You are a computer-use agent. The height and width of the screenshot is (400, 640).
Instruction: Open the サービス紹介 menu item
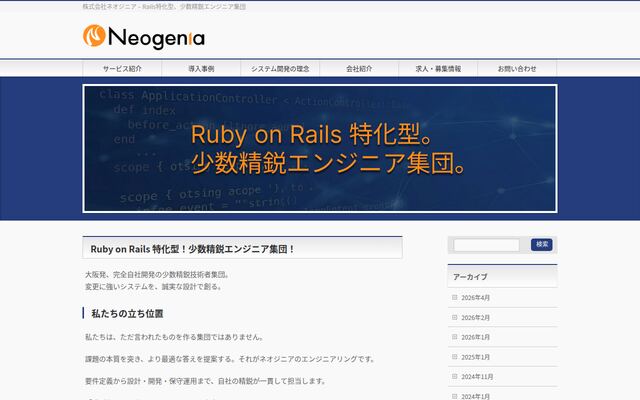(x=122, y=69)
